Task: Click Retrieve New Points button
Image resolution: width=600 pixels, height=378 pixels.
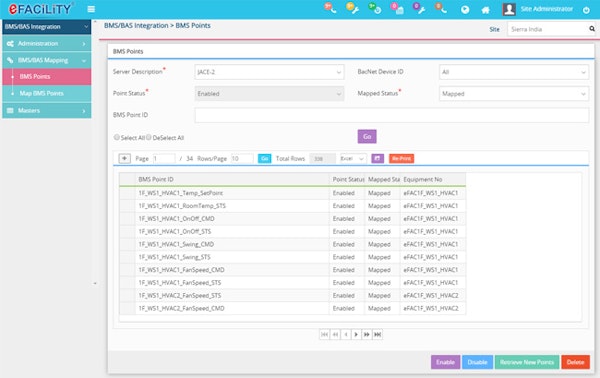Action: (x=527, y=362)
